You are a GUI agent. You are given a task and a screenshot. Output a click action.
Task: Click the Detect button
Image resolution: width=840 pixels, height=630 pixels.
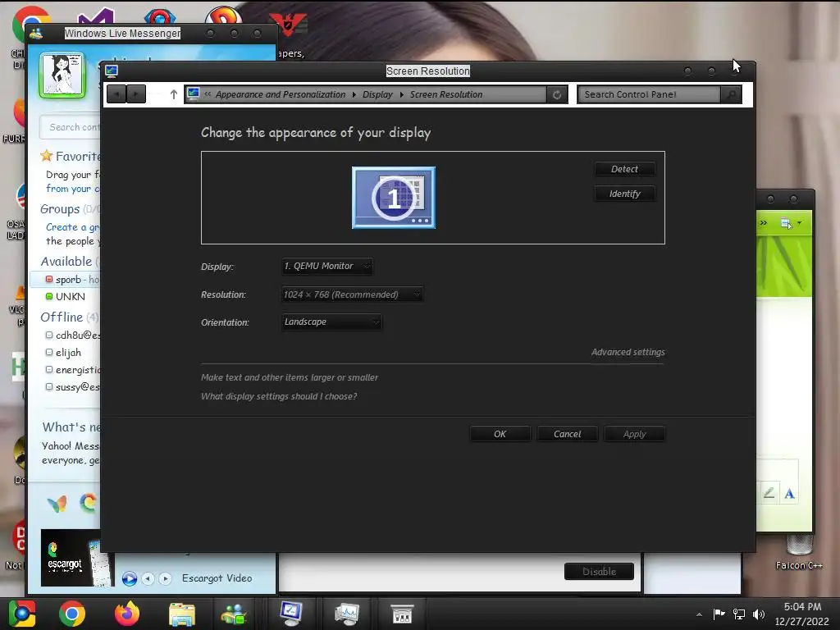click(624, 169)
